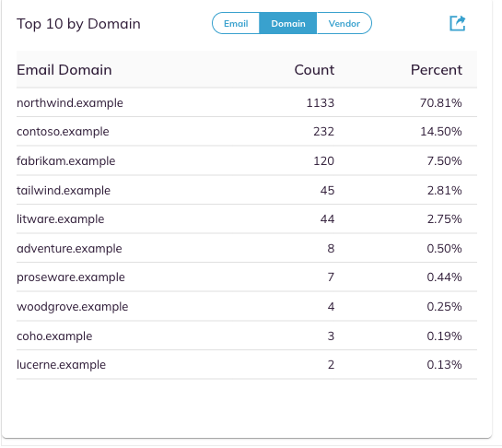502x448 pixels.
Task: Click the 0.25% percent value
Action: pyautogui.click(x=444, y=307)
